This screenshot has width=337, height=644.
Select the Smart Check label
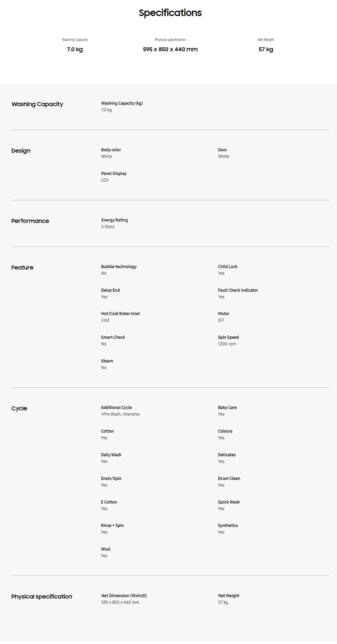tap(113, 337)
